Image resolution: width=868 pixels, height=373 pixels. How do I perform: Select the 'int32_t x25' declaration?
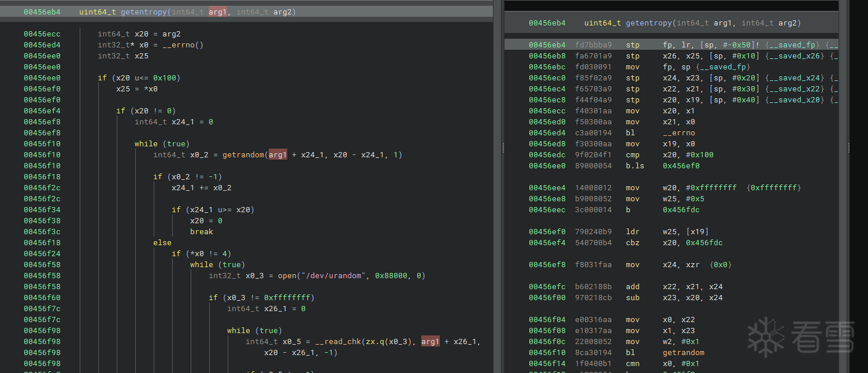(123, 56)
